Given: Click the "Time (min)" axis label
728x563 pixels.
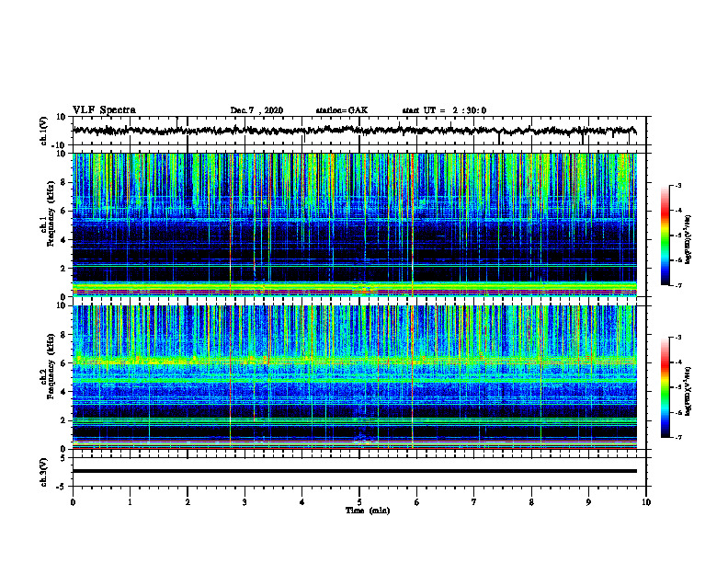Looking at the screenshot, I should [x=368, y=511].
